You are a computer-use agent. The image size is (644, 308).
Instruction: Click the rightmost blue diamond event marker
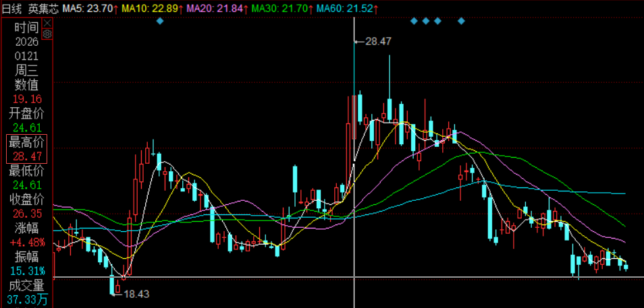pyautogui.click(x=461, y=21)
